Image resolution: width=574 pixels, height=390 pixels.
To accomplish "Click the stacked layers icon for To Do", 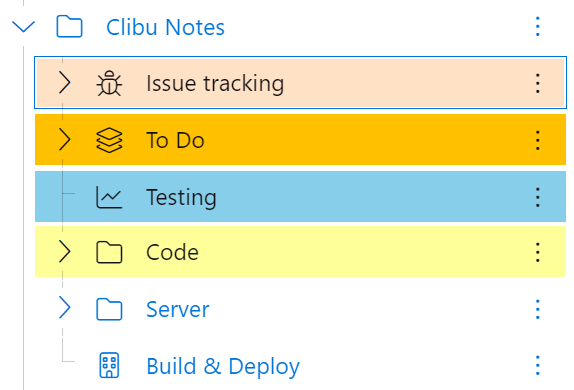I will [109, 140].
